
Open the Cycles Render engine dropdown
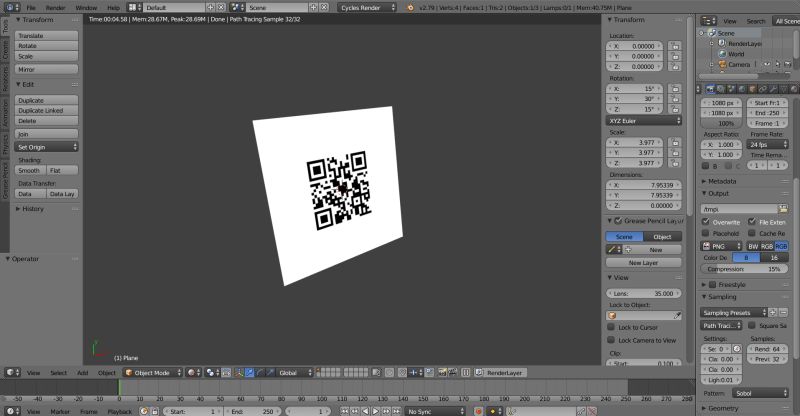[x=367, y=8]
